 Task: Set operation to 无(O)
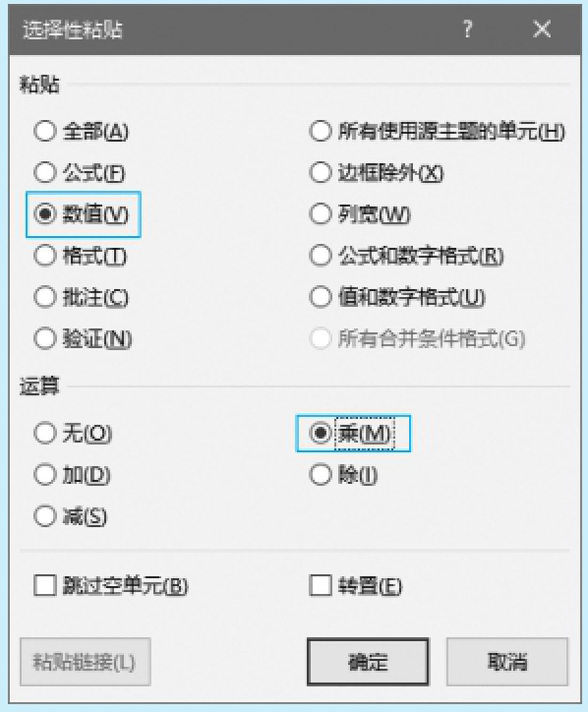tap(45, 433)
